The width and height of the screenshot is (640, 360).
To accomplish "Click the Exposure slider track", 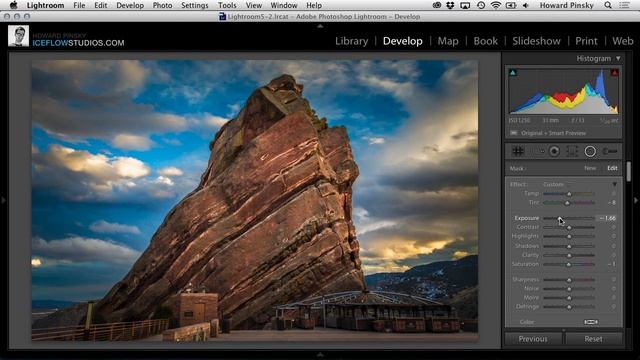I will (569, 218).
